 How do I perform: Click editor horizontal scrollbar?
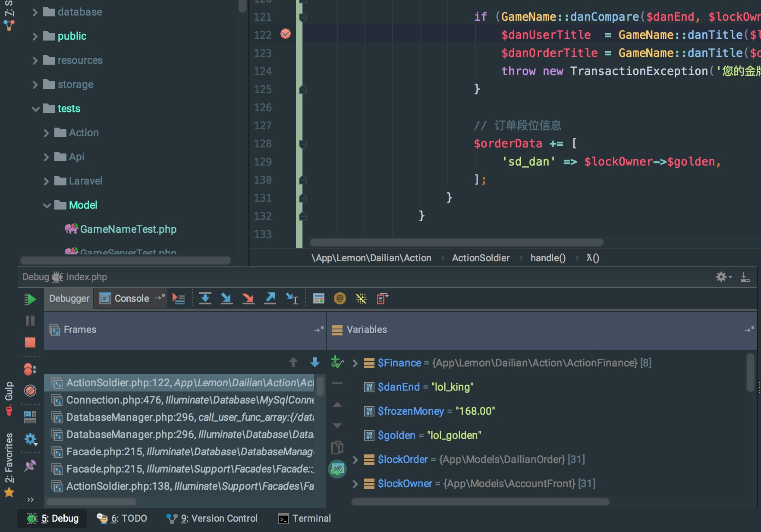coord(456,242)
